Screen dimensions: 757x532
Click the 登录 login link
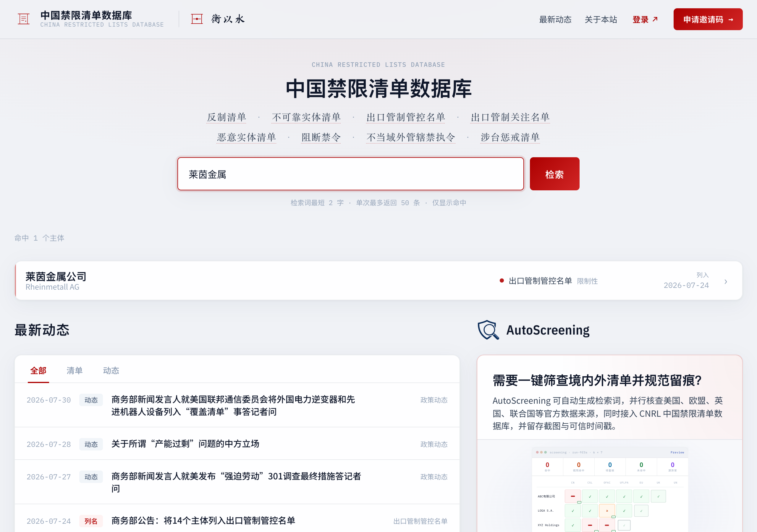pos(645,20)
